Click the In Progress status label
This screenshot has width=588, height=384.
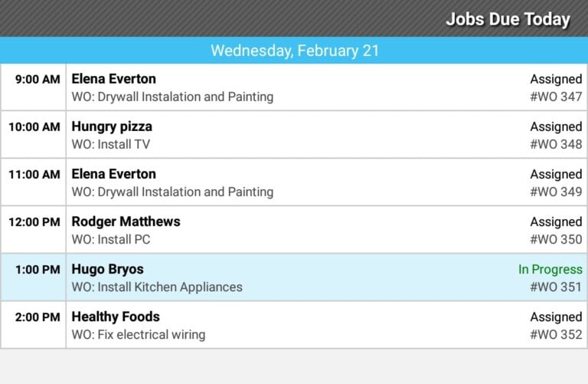pos(550,269)
